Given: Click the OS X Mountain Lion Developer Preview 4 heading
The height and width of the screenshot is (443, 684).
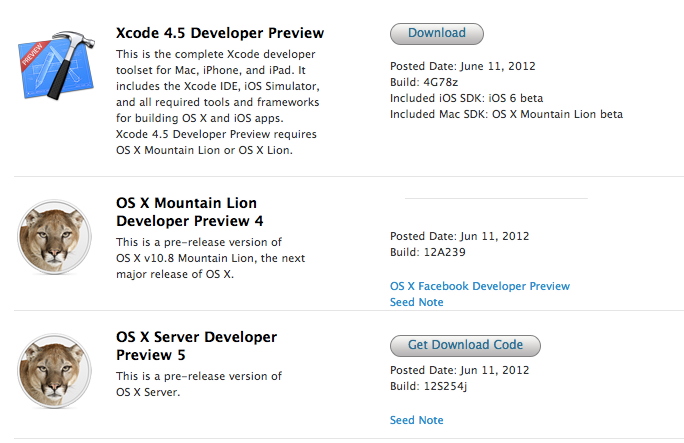Looking at the screenshot, I should [x=190, y=212].
